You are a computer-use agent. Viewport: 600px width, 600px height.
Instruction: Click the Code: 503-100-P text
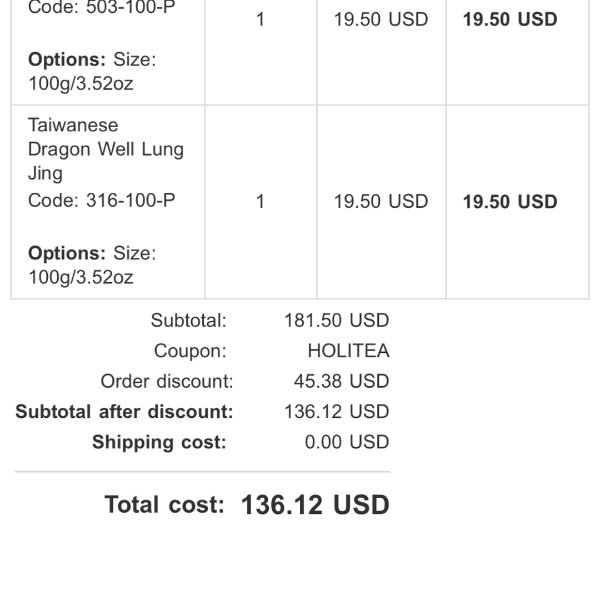point(102,8)
